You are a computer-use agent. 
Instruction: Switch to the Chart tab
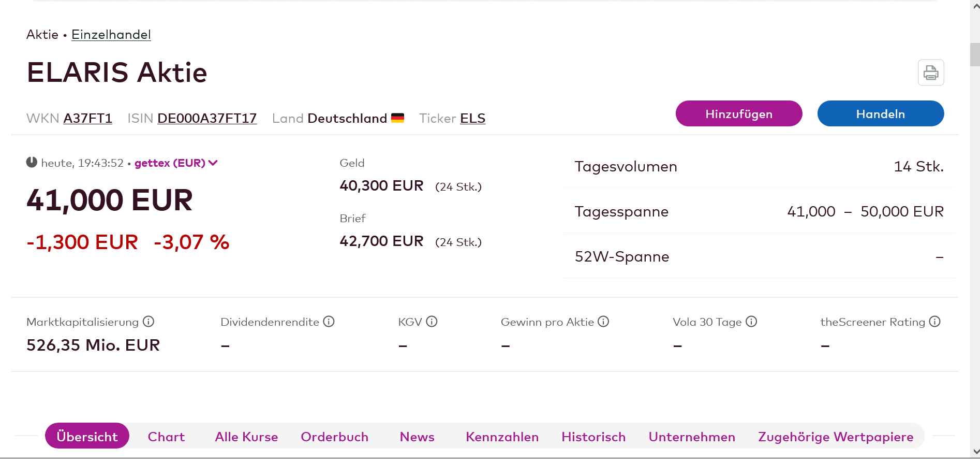coord(166,437)
